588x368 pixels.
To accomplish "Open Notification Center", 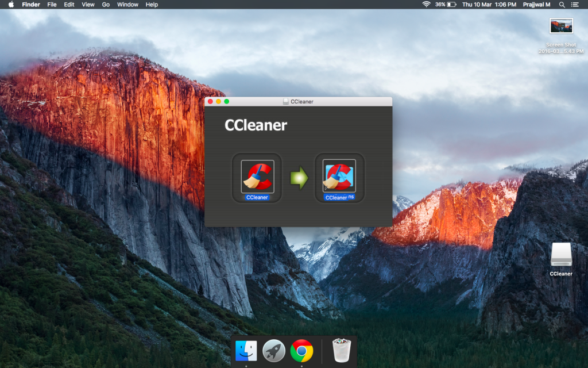I will pyautogui.click(x=575, y=5).
